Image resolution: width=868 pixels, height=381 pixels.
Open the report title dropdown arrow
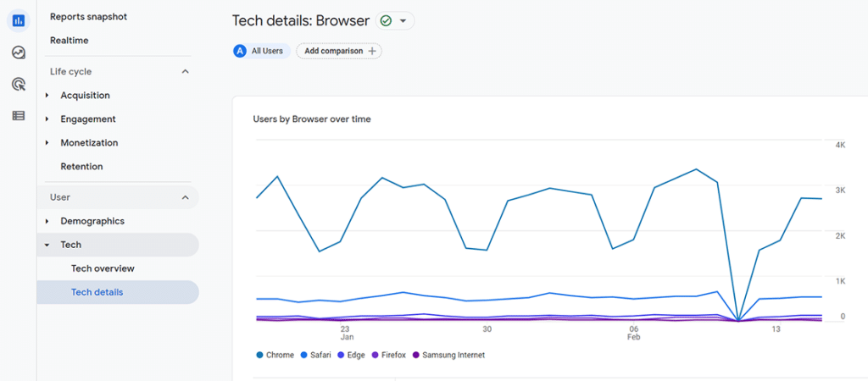[403, 20]
